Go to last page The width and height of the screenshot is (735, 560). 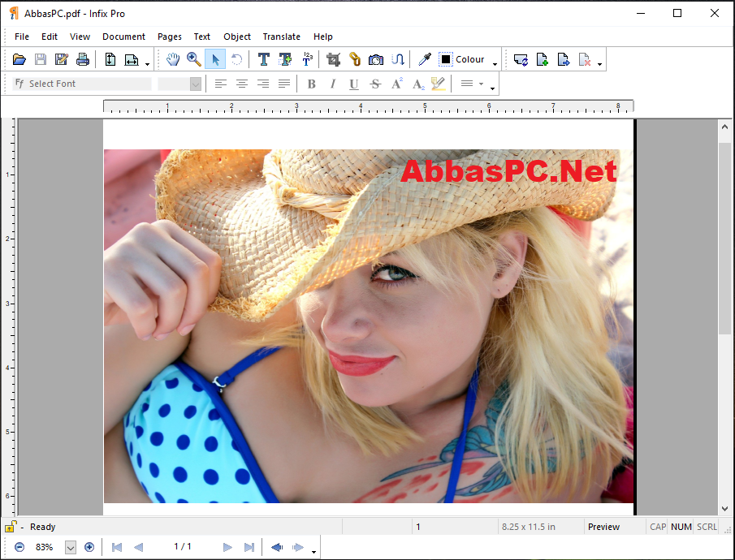(x=249, y=547)
